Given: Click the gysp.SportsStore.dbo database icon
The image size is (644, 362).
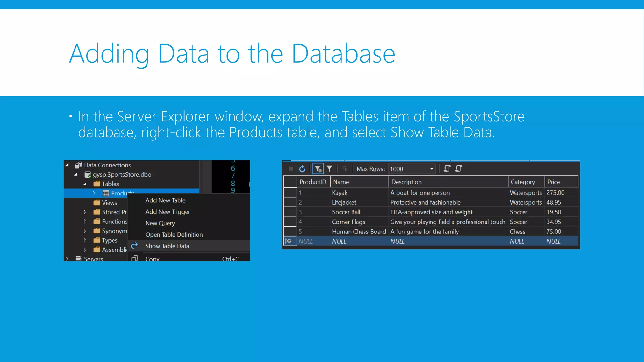Looking at the screenshot, I should pyautogui.click(x=87, y=174).
